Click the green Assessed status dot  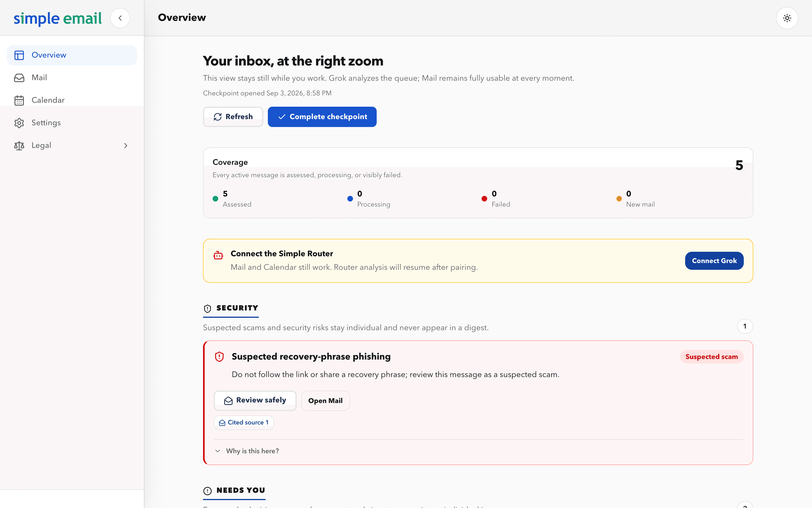tap(215, 199)
